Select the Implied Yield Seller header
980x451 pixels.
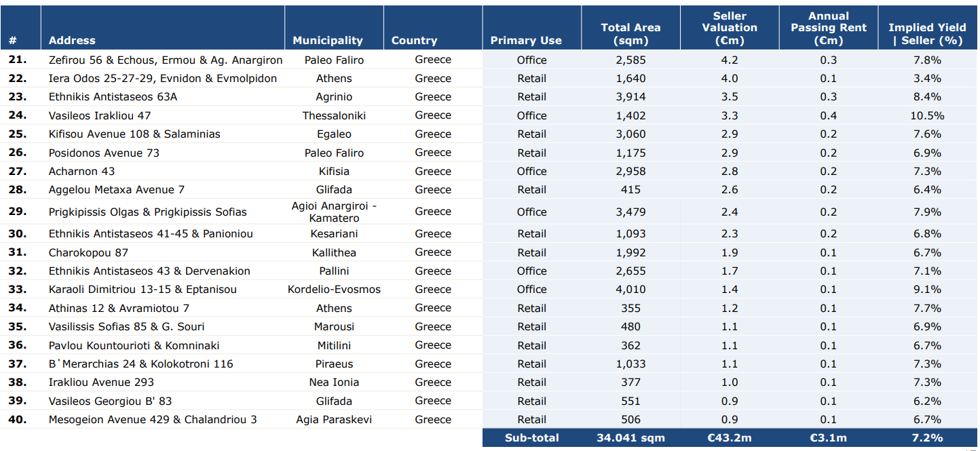pyautogui.click(x=927, y=34)
